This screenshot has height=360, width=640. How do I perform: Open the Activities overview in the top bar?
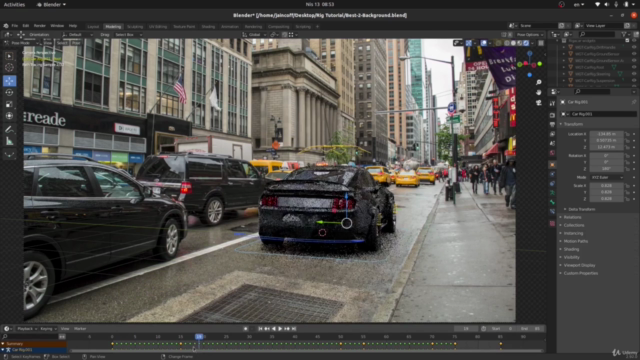tap(14, 4)
